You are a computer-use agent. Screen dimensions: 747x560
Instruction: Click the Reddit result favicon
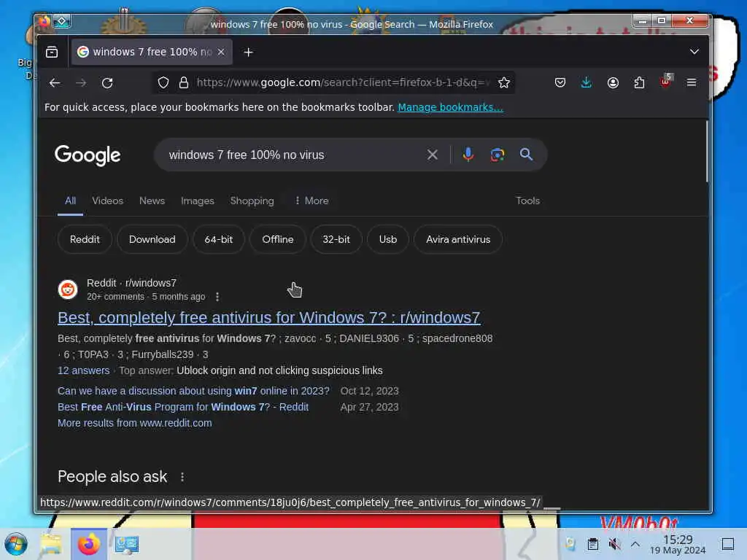click(68, 289)
